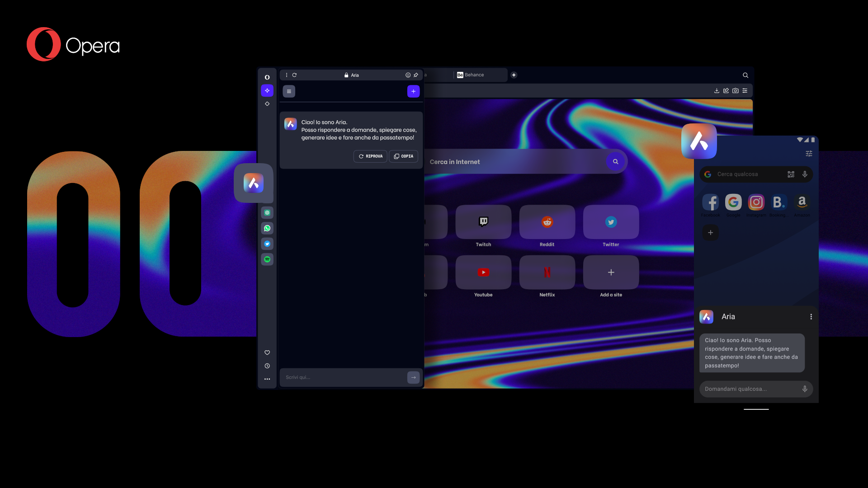Reload the Aria page
This screenshot has height=488, width=868.
(295, 75)
